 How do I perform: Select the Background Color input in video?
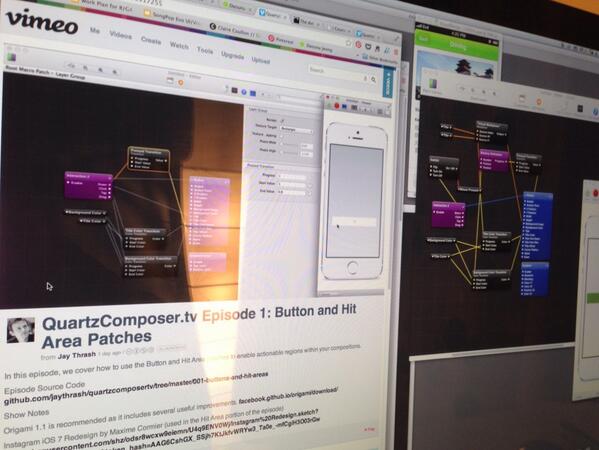(85, 212)
